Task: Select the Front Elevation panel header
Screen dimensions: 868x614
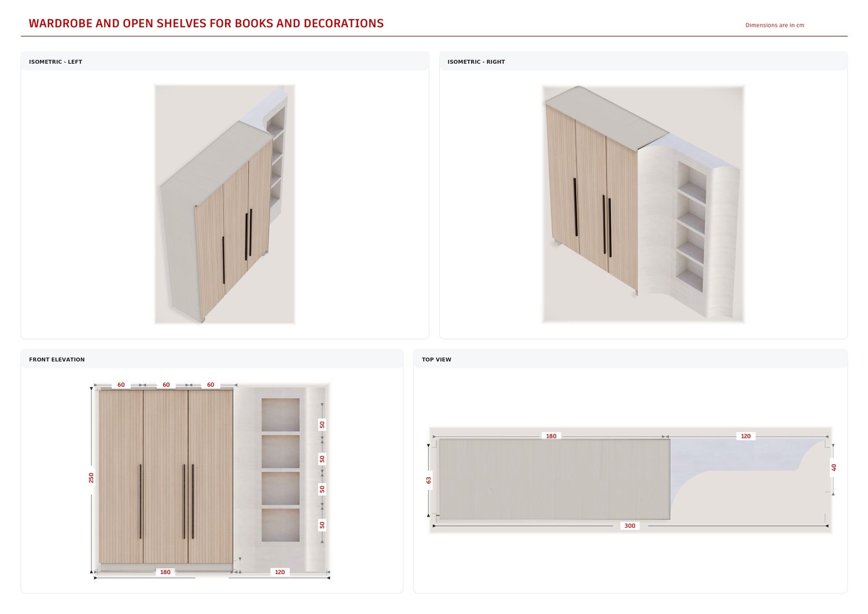Action: tap(212, 359)
